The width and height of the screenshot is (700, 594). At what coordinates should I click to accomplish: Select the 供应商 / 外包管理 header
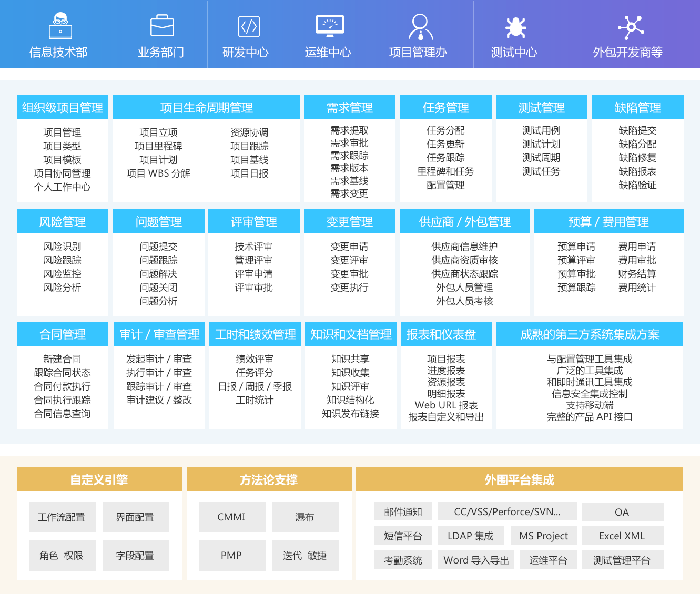465,221
